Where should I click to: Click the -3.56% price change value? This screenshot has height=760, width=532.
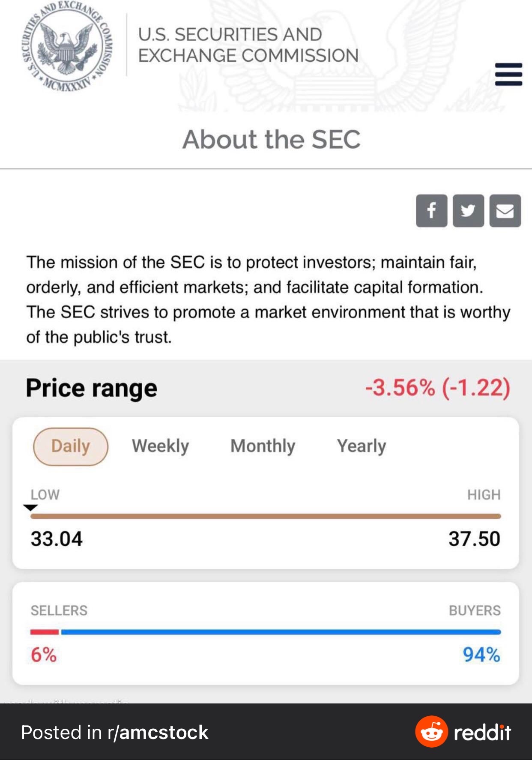pyautogui.click(x=400, y=387)
